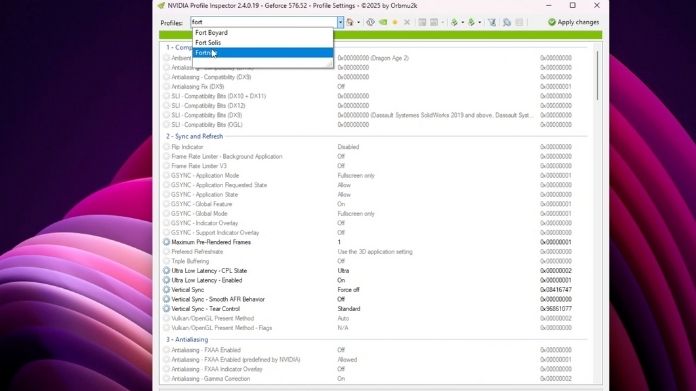Choose the highlighted Fortnite profile entry
Viewport: 696px width, 391px height.
(262, 52)
